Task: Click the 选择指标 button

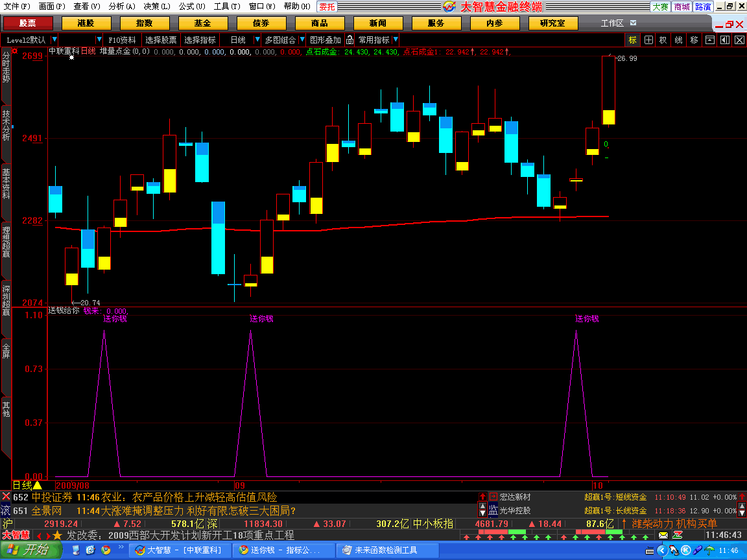Action: pyautogui.click(x=200, y=40)
